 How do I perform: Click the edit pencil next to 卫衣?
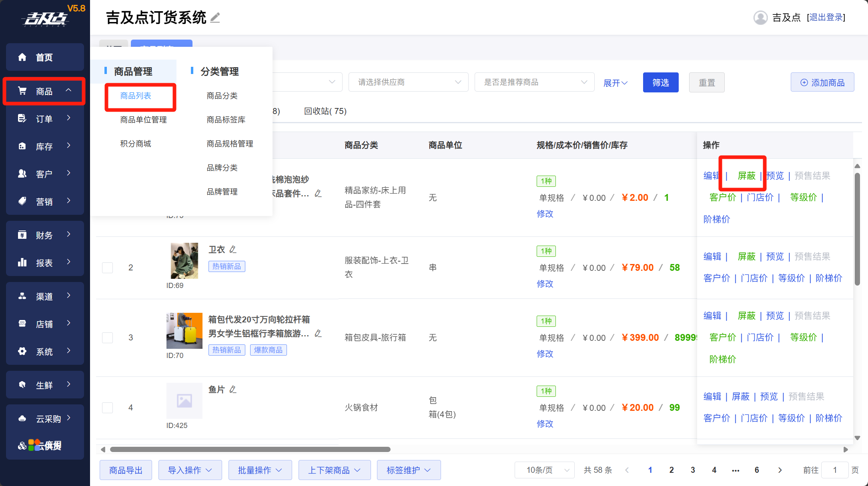pyautogui.click(x=233, y=250)
